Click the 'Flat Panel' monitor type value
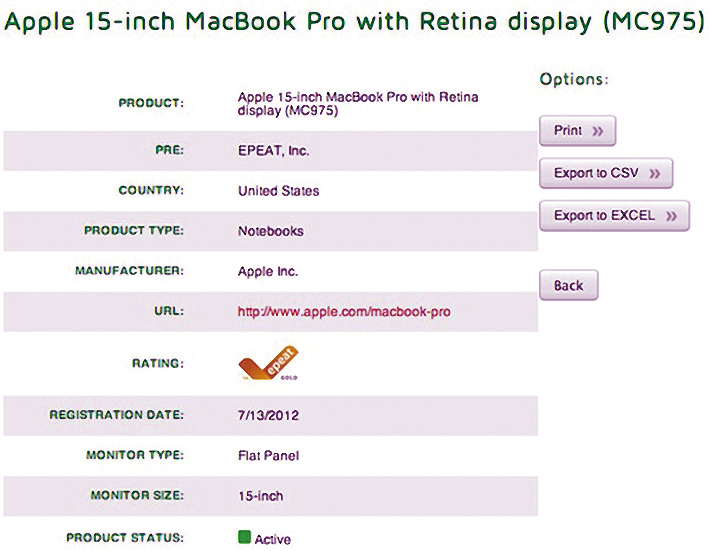The image size is (709, 551). [269, 456]
